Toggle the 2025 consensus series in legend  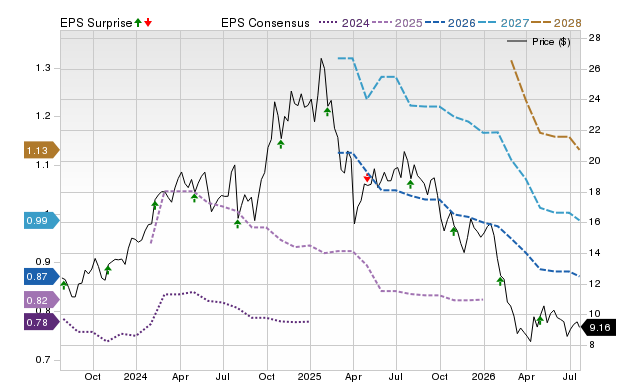click(x=397, y=23)
